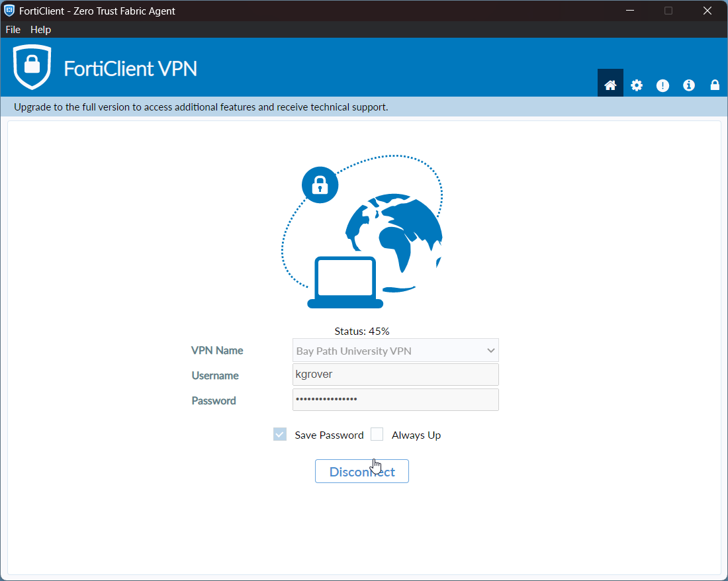The height and width of the screenshot is (581, 728).
Task: Click the FortiClient shield lock logo
Action: tap(32, 67)
